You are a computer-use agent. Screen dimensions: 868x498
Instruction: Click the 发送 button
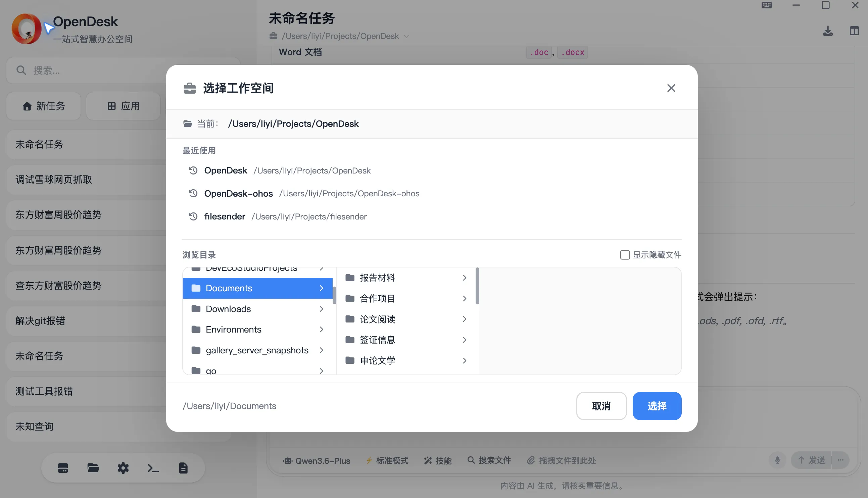pyautogui.click(x=811, y=460)
